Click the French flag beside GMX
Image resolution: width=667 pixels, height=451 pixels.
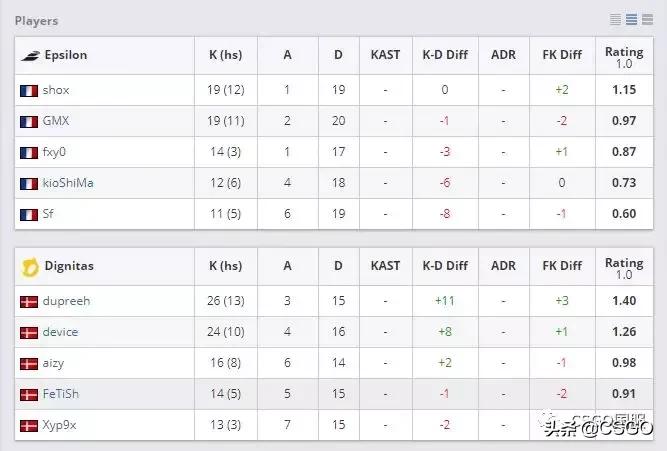tap(29, 121)
